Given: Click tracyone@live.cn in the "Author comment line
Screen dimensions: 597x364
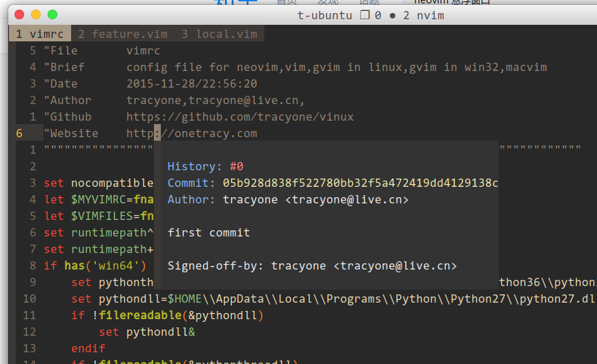Looking at the screenshot, I should click(244, 101).
